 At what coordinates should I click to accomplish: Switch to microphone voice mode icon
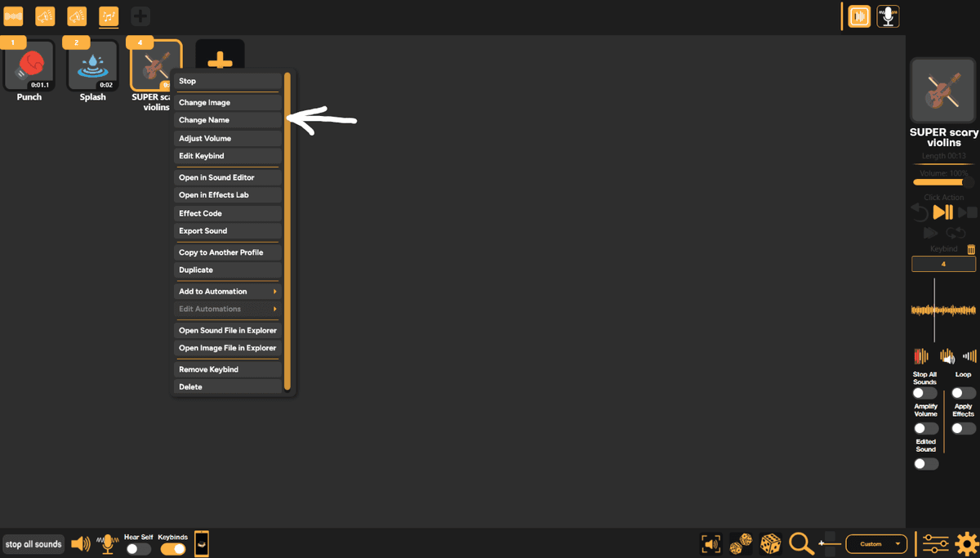click(x=888, y=16)
